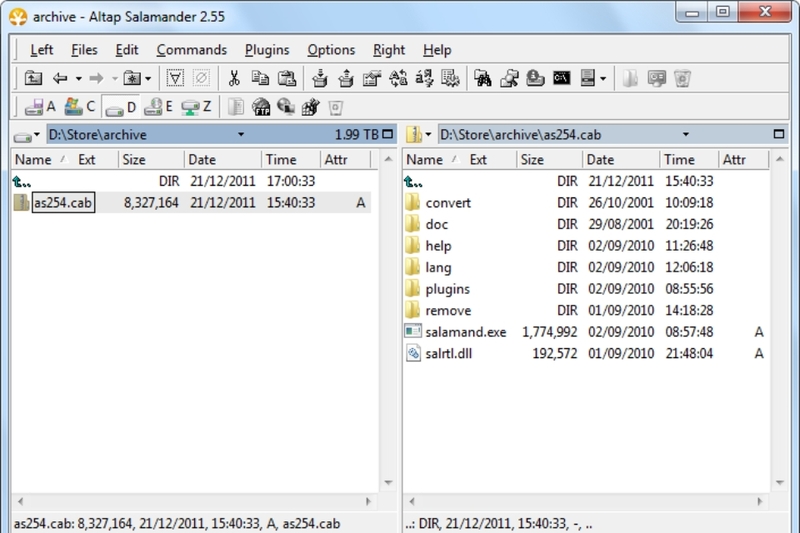800x533 pixels.
Task: Click the Parent Directory toolbar icon
Action: [33, 78]
